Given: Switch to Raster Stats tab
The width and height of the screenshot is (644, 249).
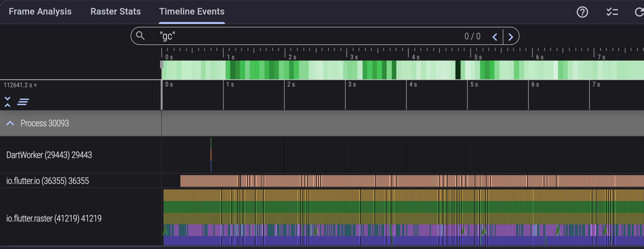Looking at the screenshot, I should [x=115, y=11].
